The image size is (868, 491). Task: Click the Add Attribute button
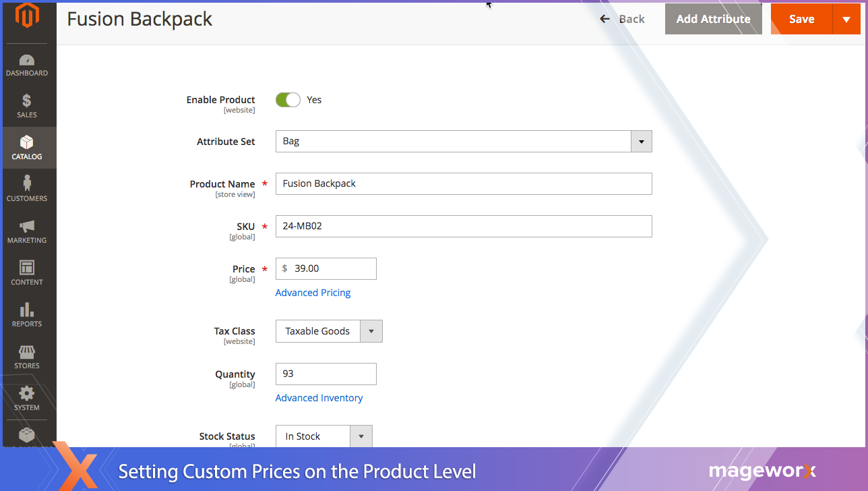[x=713, y=19]
